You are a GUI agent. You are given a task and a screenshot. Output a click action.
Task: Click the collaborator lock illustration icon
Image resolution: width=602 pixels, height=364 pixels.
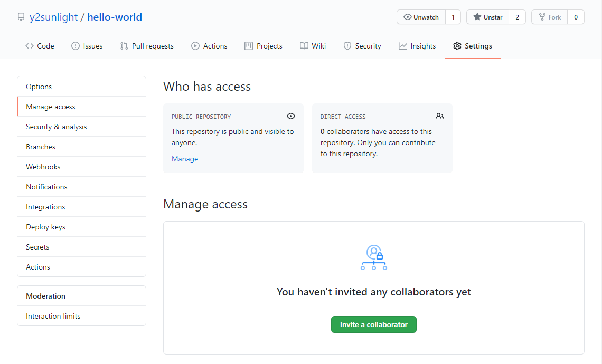click(374, 257)
